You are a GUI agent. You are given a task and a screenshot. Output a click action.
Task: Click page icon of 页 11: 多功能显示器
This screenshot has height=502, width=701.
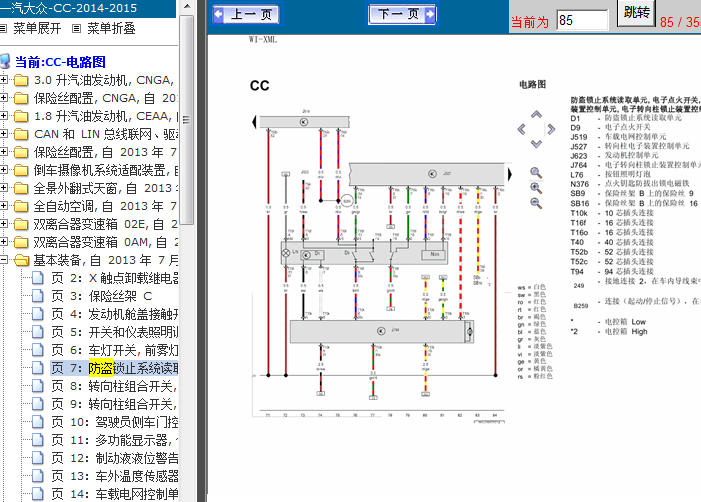click(x=38, y=440)
